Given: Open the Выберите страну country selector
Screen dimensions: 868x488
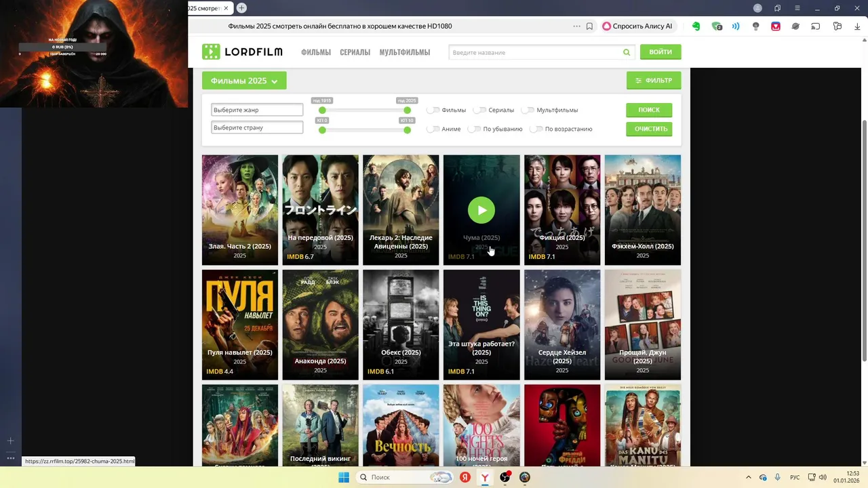Looking at the screenshot, I should (x=257, y=127).
